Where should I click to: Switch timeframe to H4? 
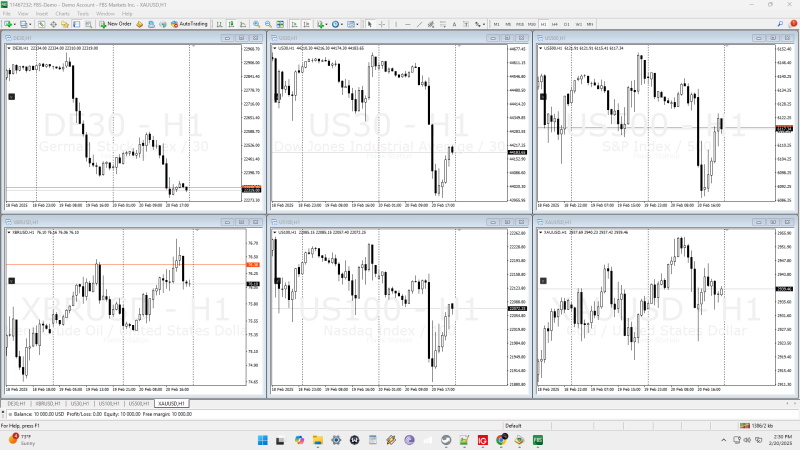coord(555,24)
